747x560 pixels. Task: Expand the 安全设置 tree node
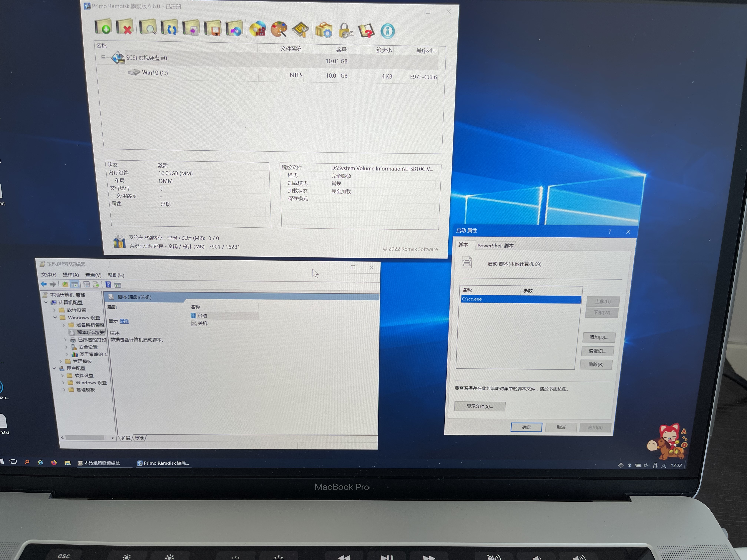tap(66, 347)
